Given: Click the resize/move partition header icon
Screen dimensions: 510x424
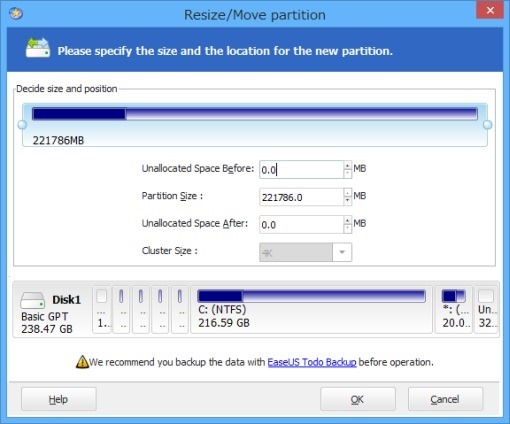Looking at the screenshot, I should tap(38, 48).
